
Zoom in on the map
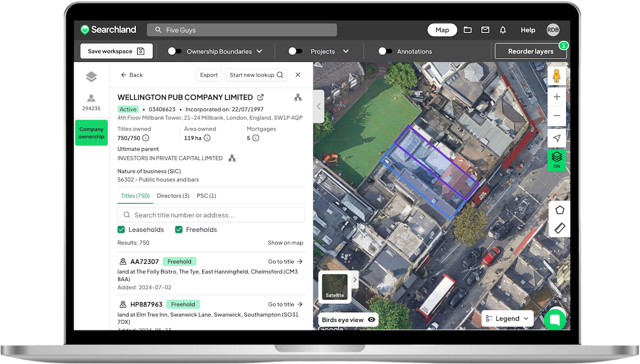557,97
